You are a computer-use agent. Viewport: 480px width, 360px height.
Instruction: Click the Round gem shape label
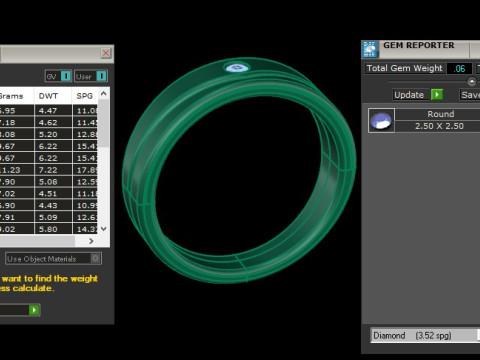(x=440, y=114)
